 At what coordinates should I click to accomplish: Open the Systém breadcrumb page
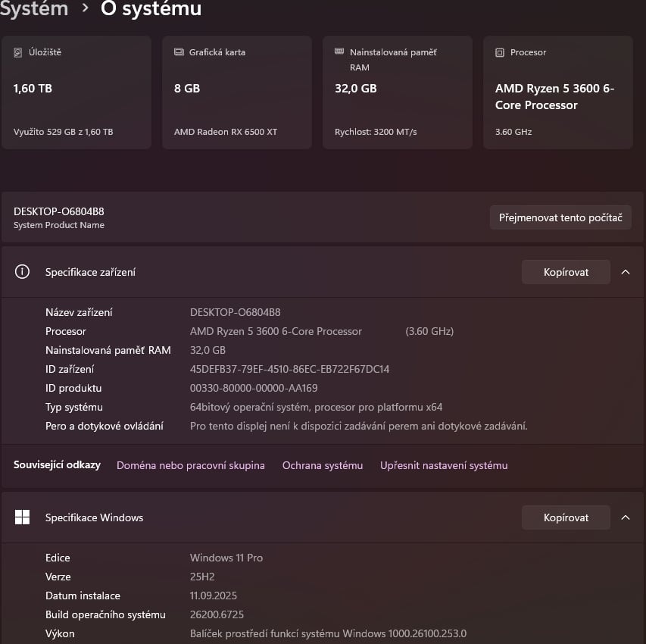34,10
